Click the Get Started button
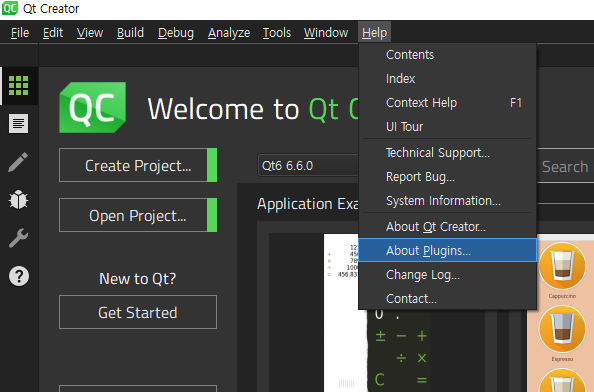Image resolution: width=594 pixels, height=392 pixels. [138, 312]
